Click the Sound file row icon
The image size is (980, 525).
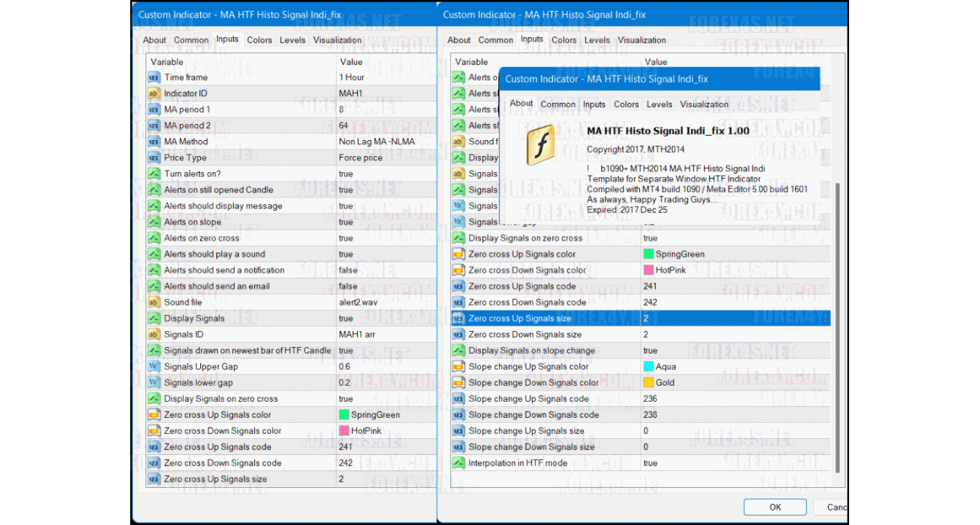click(154, 302)
